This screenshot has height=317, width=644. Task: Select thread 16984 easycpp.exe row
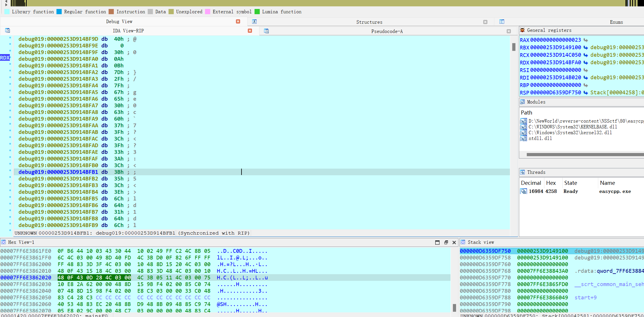[582, 191]
